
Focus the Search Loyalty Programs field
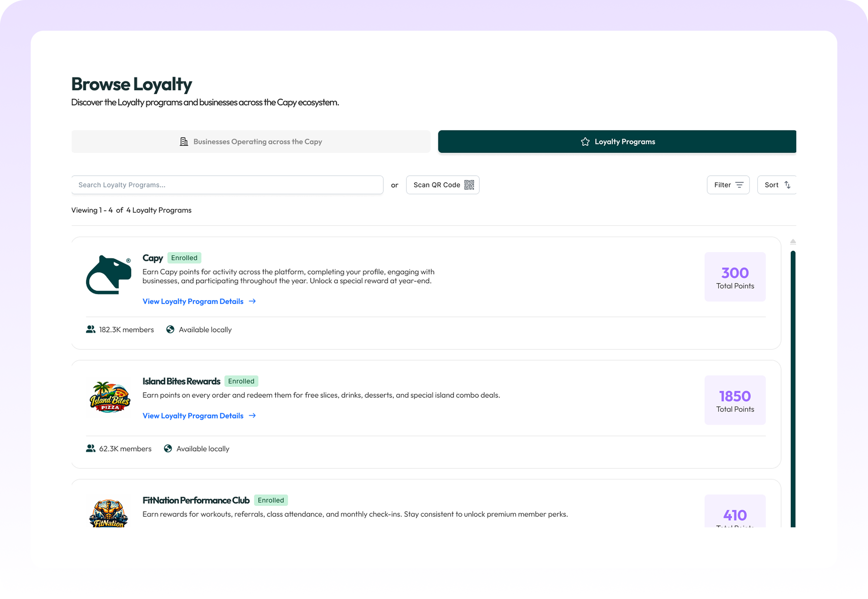coord(227,185)
